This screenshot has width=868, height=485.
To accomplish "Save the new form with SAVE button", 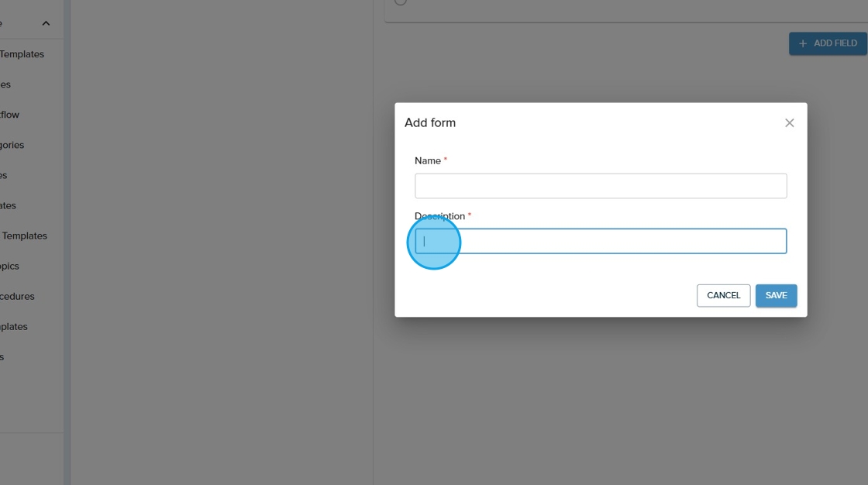I will tap(776, 295).
